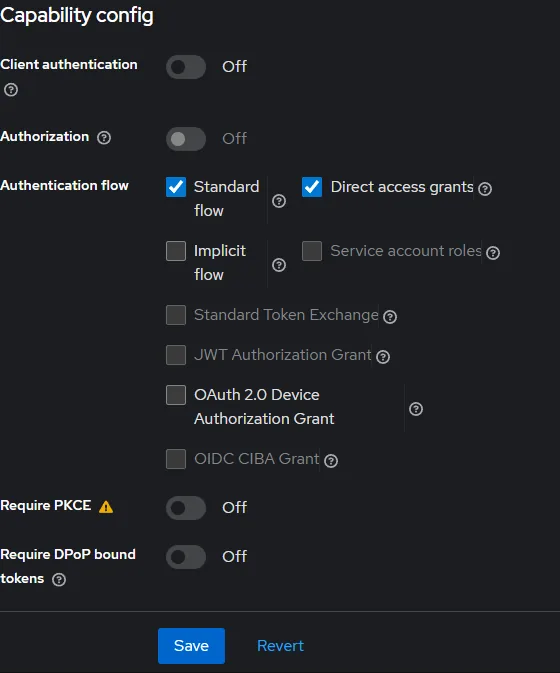Click the Client authentication label
560x673 pixels.
[69, 64]
